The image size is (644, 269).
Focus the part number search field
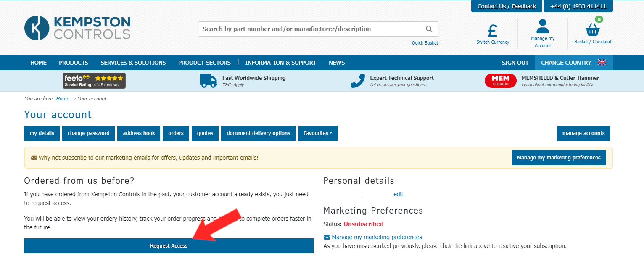click(x=311, y=29)
